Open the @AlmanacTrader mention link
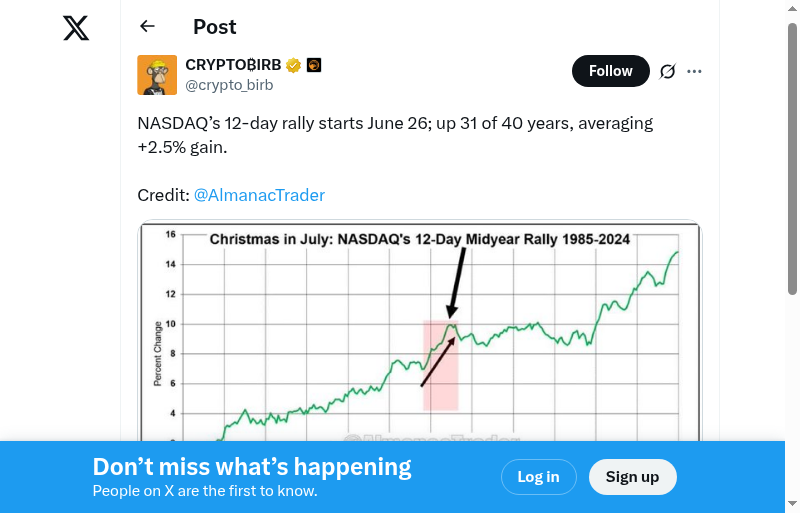Screen dimensions: 800x513 click(x=259, y=195)
